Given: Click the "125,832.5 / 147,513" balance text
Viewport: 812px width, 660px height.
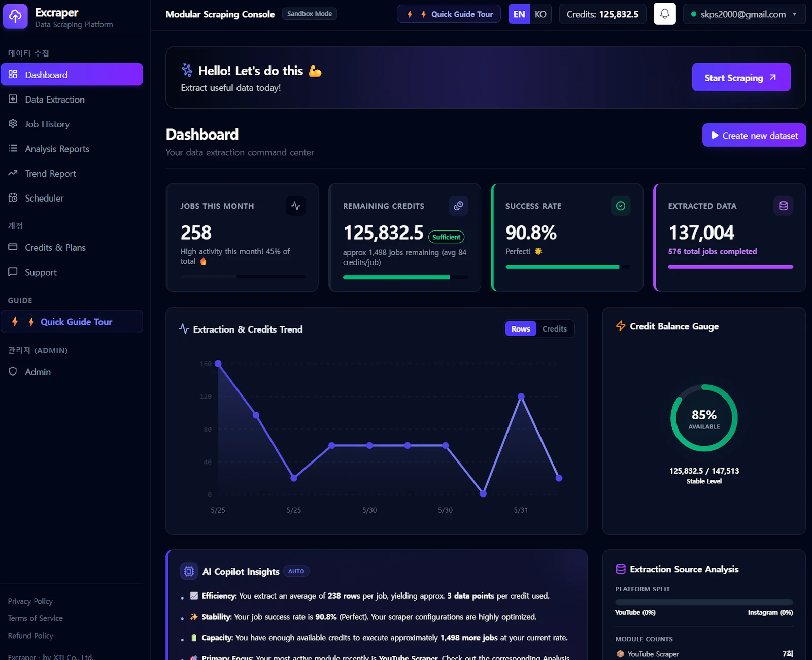Looking at the screenshot, I should (x=704, y=471).
